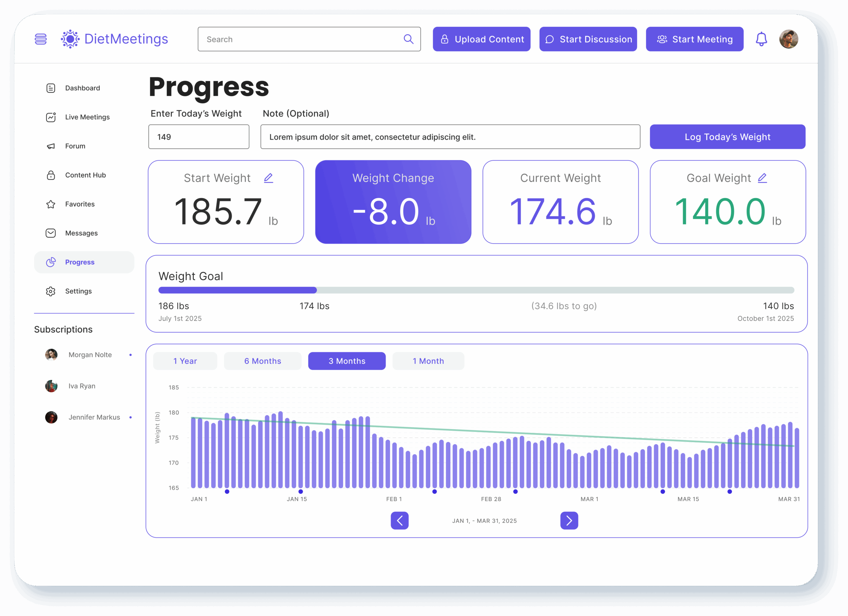Viewport: 848px width, 616px height.
Task: Open Favorites in sidebar menu
Action: (79, 204)
